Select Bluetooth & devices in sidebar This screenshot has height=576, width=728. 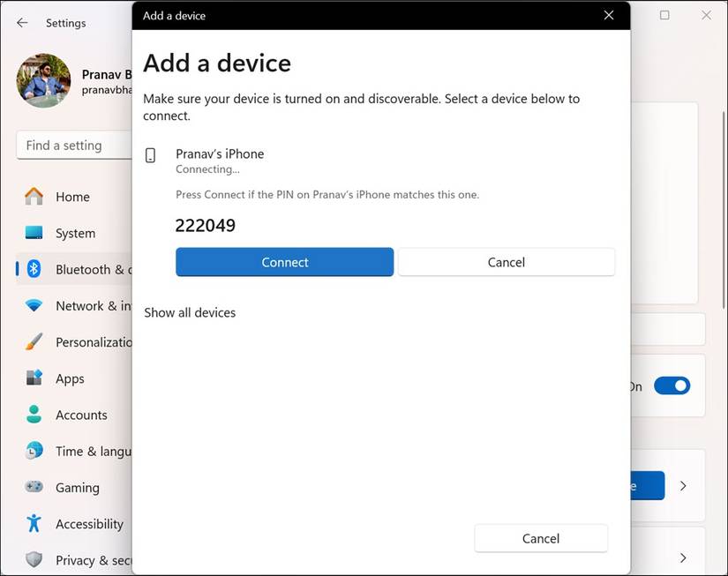[74, 269]
